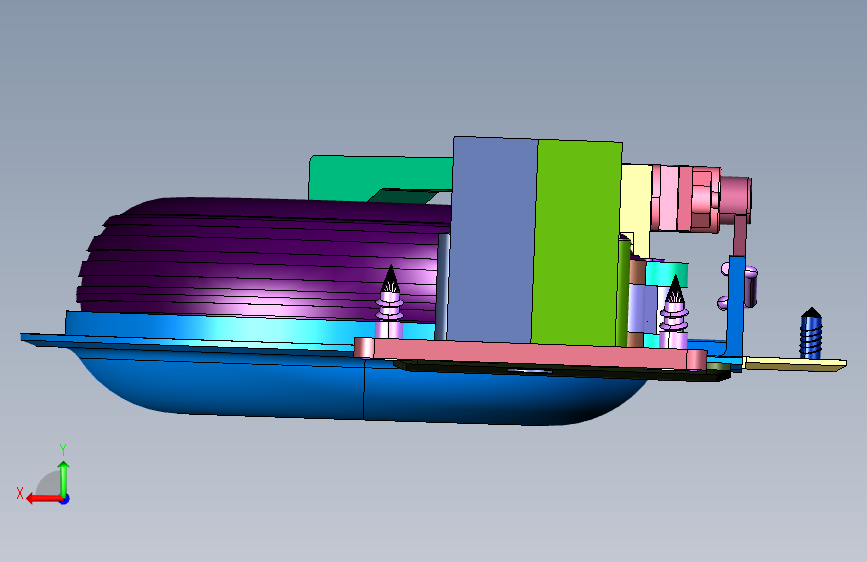This screenshot has height=562, width=867.
Task: Select the salmon pink base plate
Action: [530, 353]
